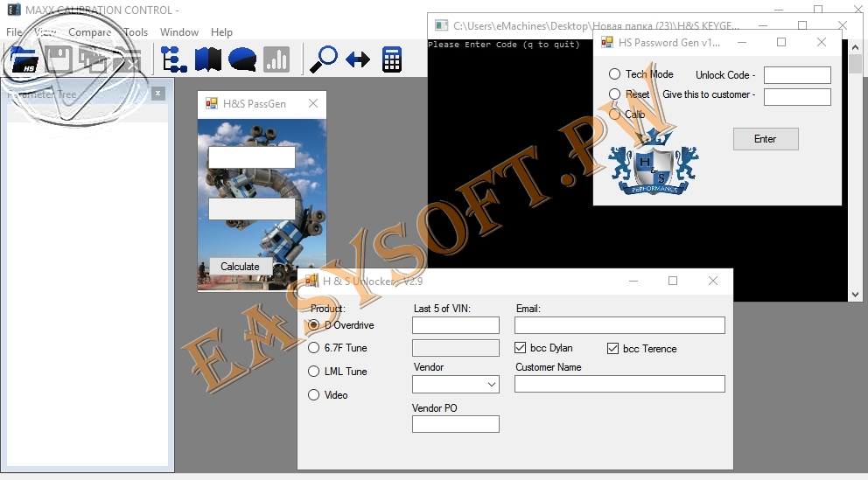The width and height of the screenshot is (868, 480).
Task: Click the H&S PassGen window icon
Action: coord(212,103)
